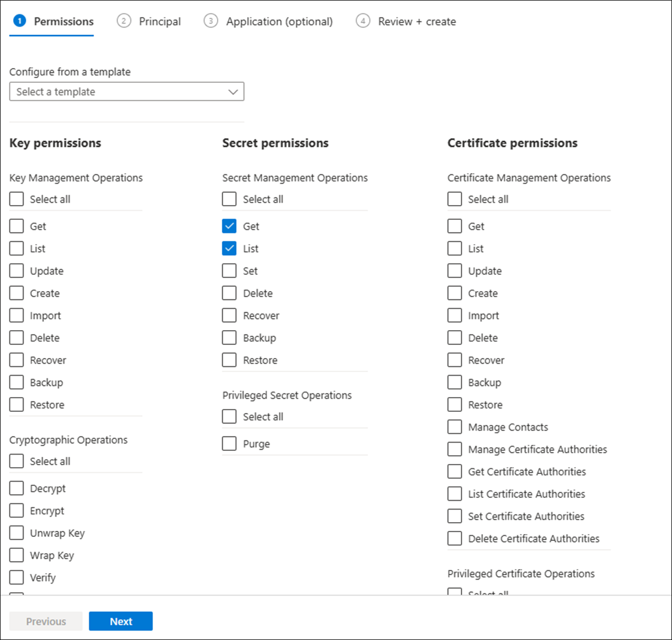672x640 pixels.
Task: Go to the Review + create tab
Action: tap(417, 21)
